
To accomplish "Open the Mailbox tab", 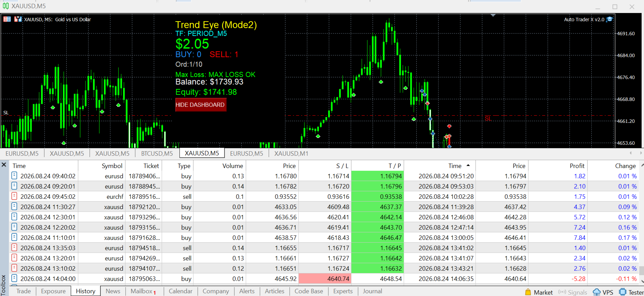I will click(143, 291).
